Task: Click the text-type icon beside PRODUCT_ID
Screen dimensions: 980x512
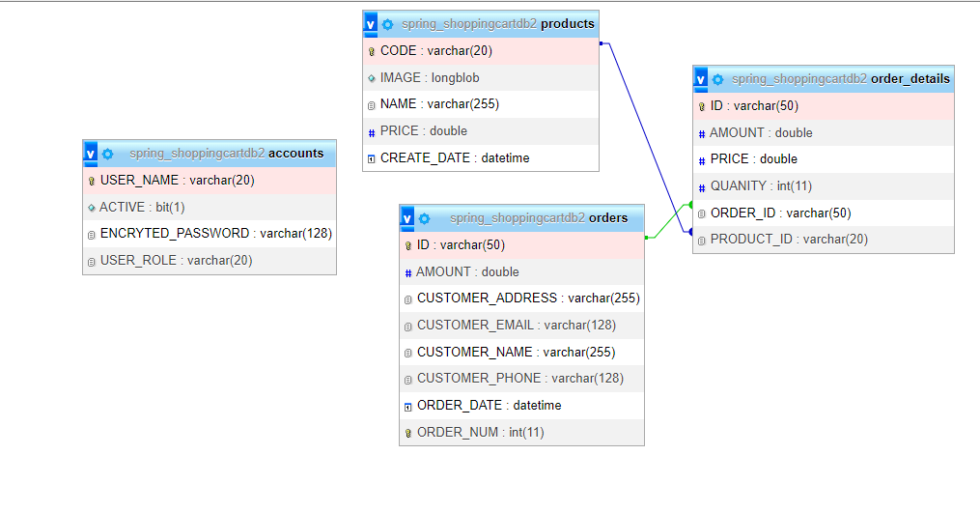Action: 701,240
